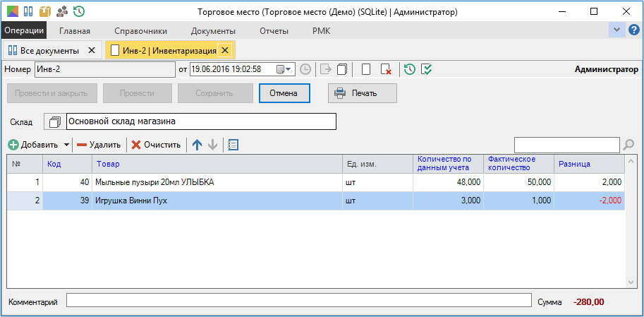This screenshot has width=644, height=317.
Task: Click document icon with red cross
Action: [x=386, y=69]
